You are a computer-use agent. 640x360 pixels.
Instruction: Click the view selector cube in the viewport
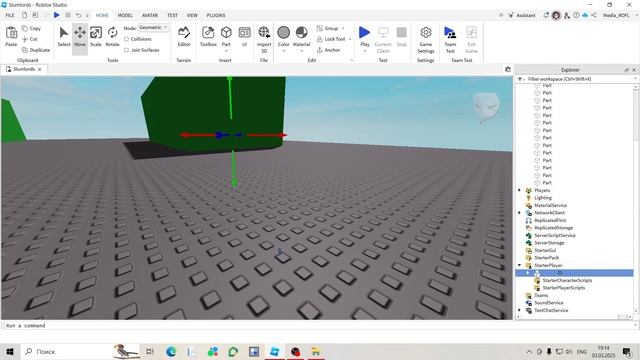coord(486,105)
